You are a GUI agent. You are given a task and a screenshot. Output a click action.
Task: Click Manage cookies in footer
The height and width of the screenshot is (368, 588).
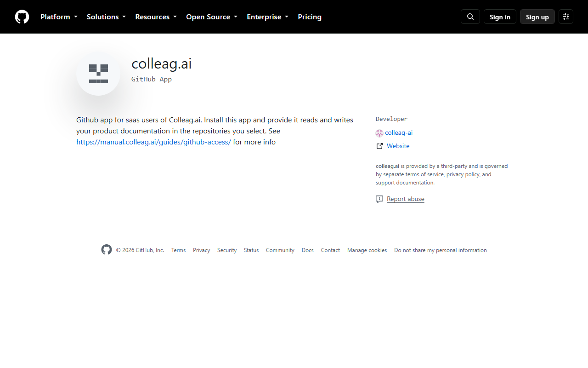[x=367, y=250]
